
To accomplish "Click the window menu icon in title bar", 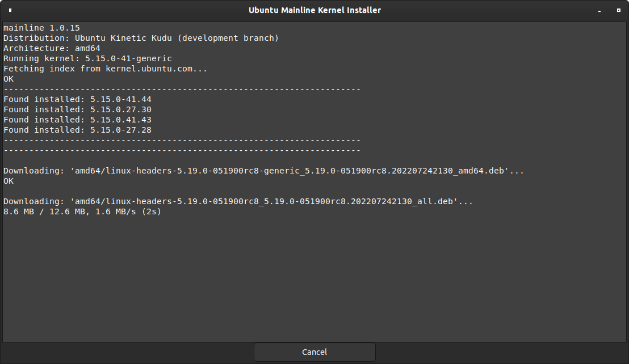I will [10, 10].
